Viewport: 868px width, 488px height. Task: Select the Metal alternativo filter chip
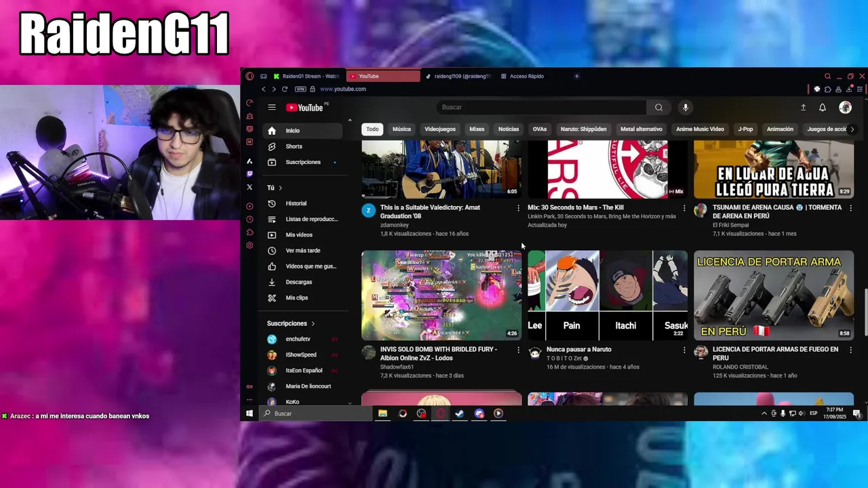click(x=641, y=129)
